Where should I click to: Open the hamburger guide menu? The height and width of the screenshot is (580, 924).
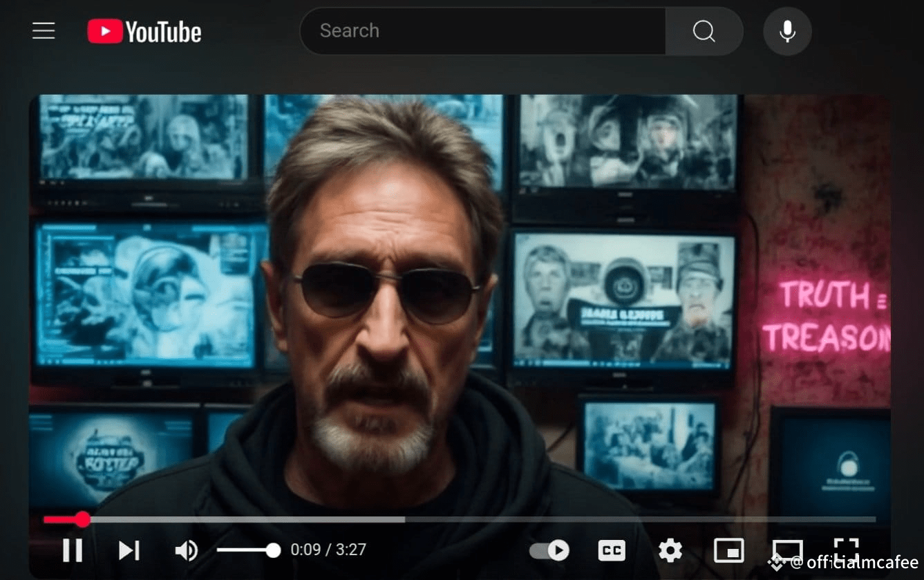click(44, 31)
